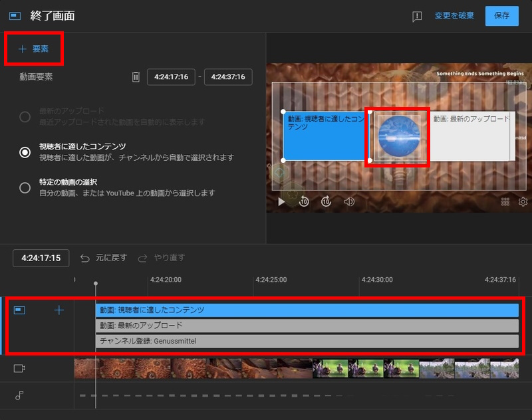532x420 pixels.
Task: Open the + 要素 add element menu
Action: tap(33, 49)
